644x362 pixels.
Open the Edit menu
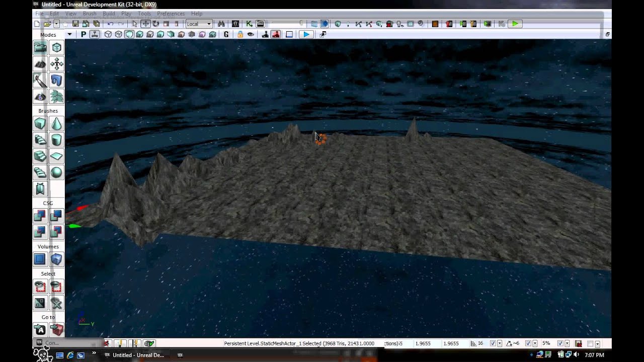[x=54, y=14]
